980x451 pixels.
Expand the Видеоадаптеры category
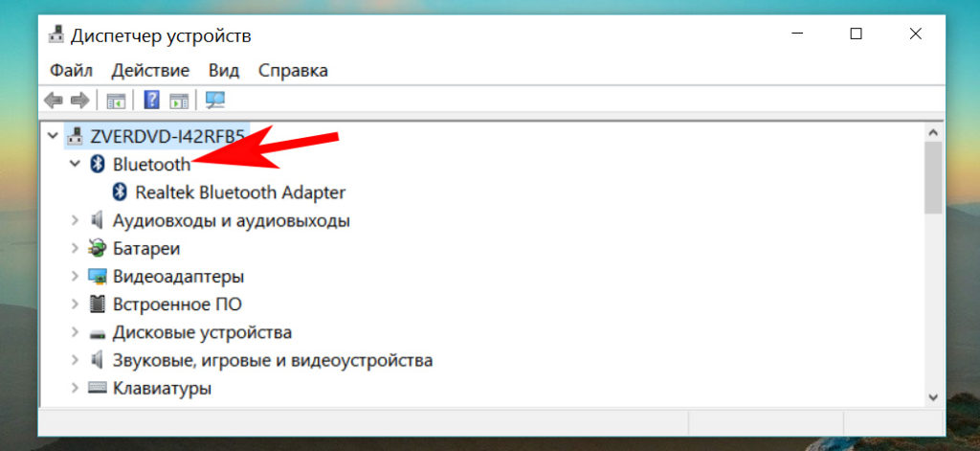click(x=75, y=277)
